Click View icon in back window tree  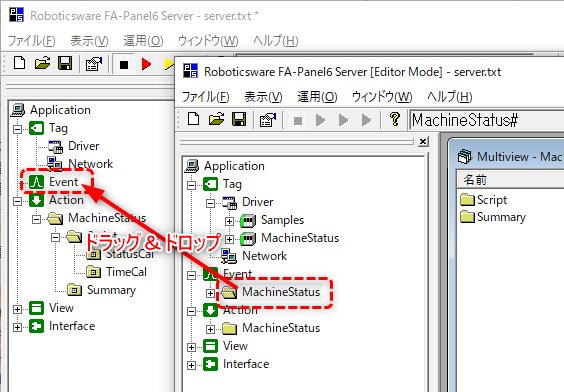(36, 308)
